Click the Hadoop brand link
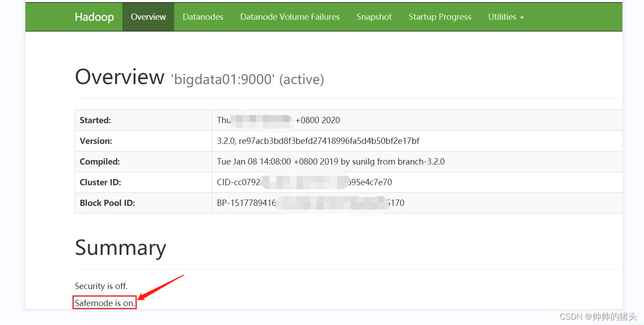This screenshot has width=644, height=325. pyautogui.click(x=94, y=17)
